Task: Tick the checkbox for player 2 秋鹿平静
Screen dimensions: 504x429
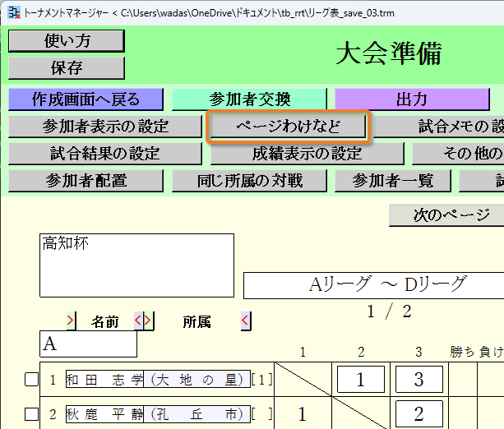Action: [x=31, y=413]
